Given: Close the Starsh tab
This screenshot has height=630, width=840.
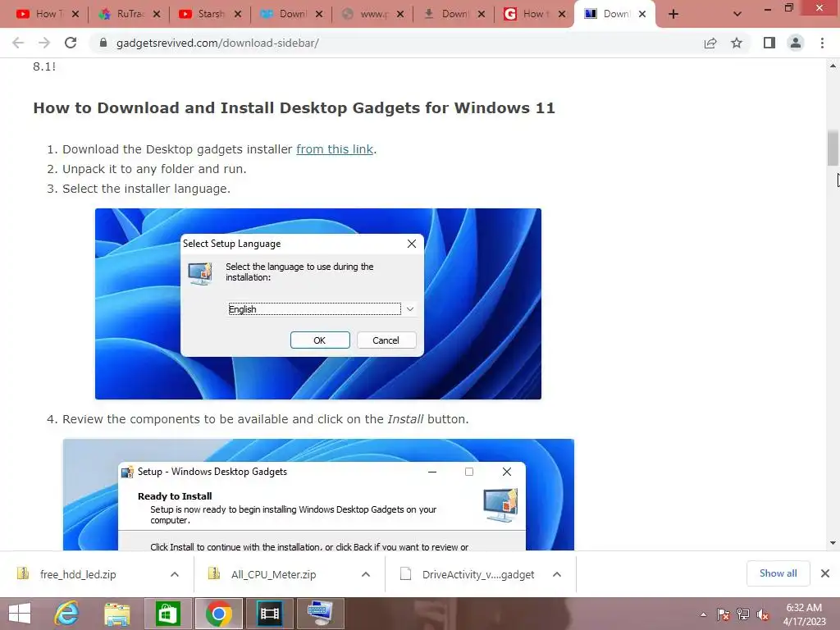Looking at the screenshot, I should [x=238, y=14].
